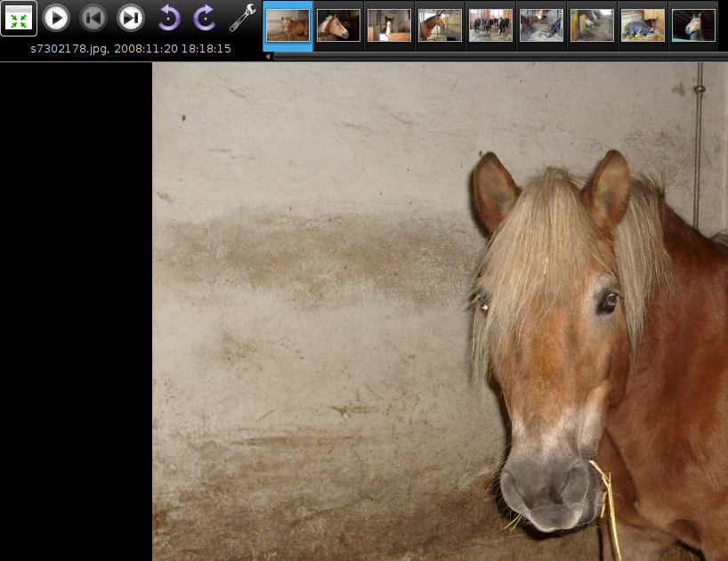Open the second thumbnail of horse head profile
The height and width of the screenshot is (561, 728).
(338, 26)
